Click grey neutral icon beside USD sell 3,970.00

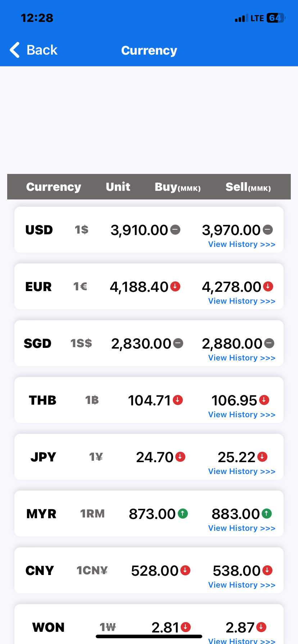pyautogui.click(x=268, y=229)
